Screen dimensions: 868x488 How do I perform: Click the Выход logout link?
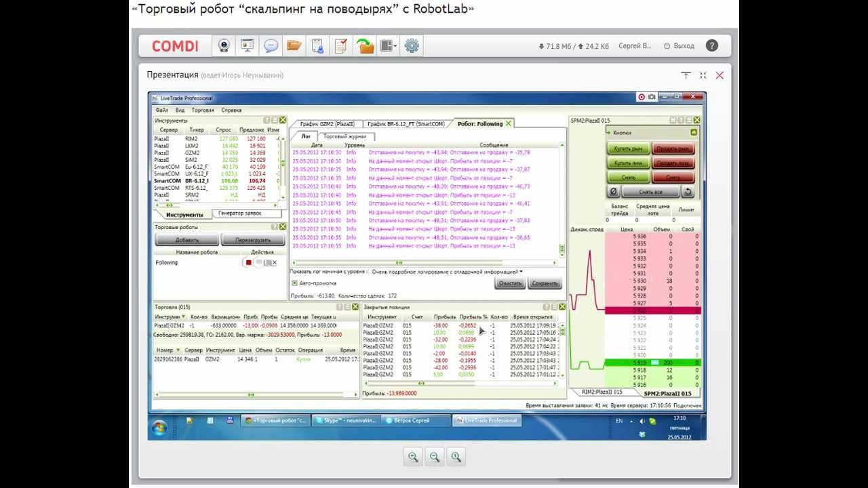(x=679, y=46)
